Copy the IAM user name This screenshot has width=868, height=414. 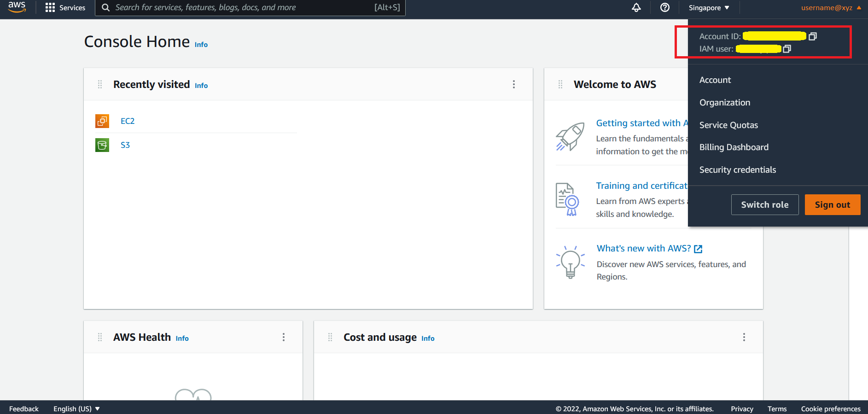(787, 49)
